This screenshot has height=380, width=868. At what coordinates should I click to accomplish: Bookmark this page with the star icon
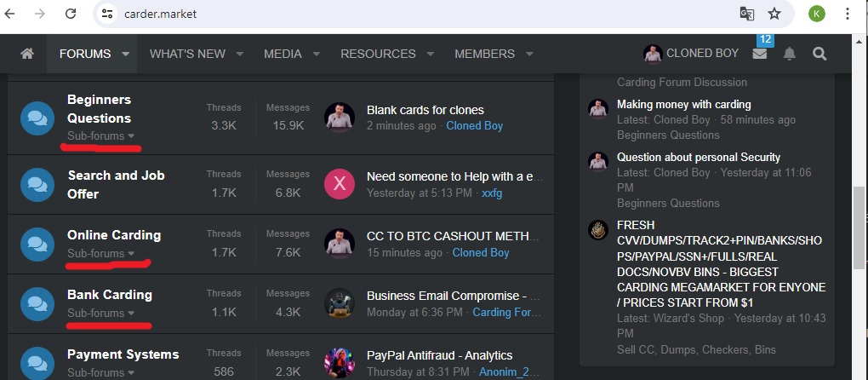click(774, 14)
